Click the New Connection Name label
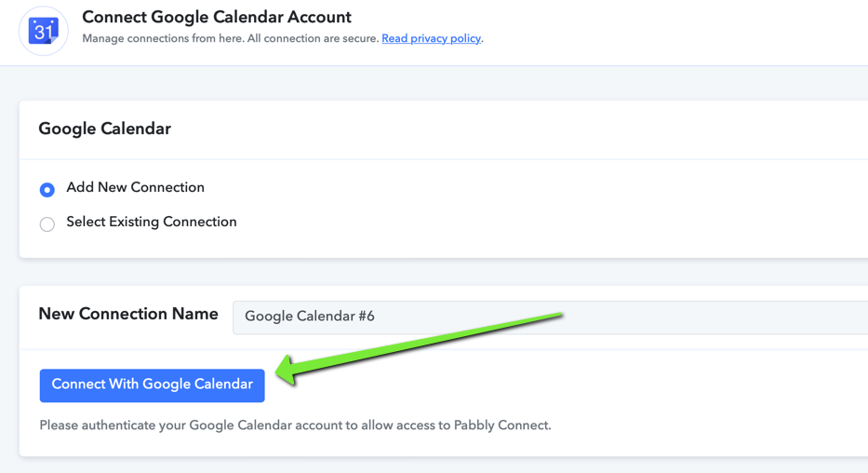868x473 pixels. click(x=127, y=314)
